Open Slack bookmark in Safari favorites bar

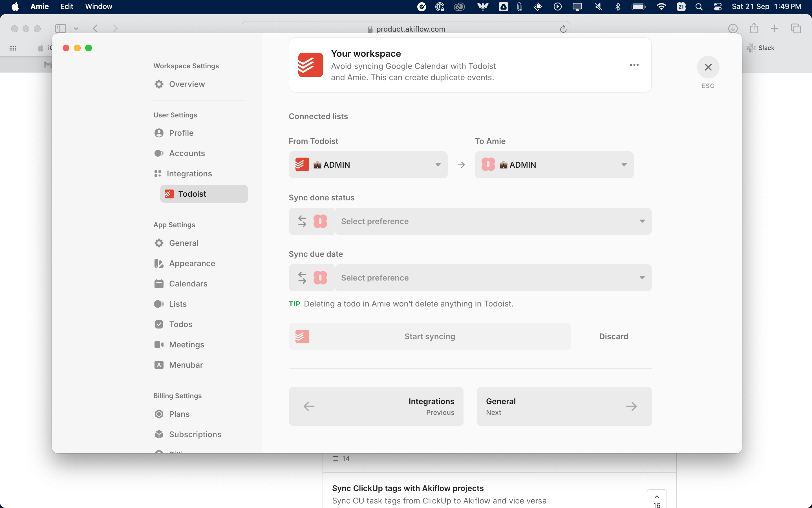pos(760,48)
